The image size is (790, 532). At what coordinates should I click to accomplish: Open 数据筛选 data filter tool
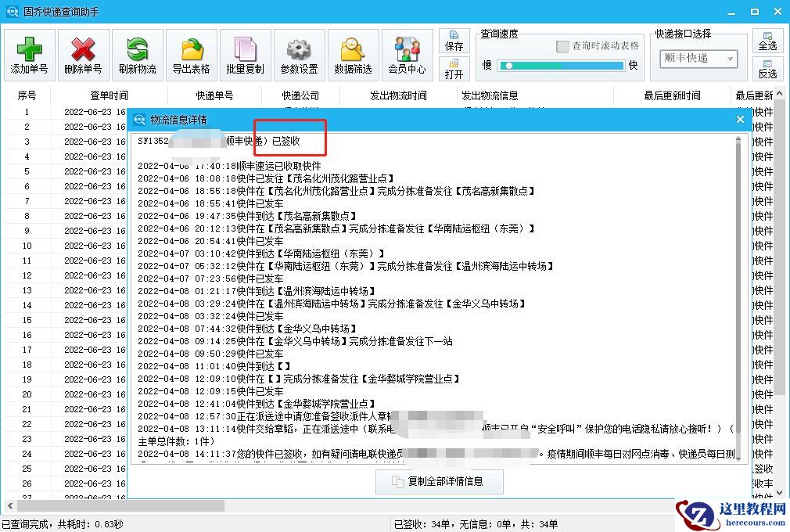click(354, 56)
